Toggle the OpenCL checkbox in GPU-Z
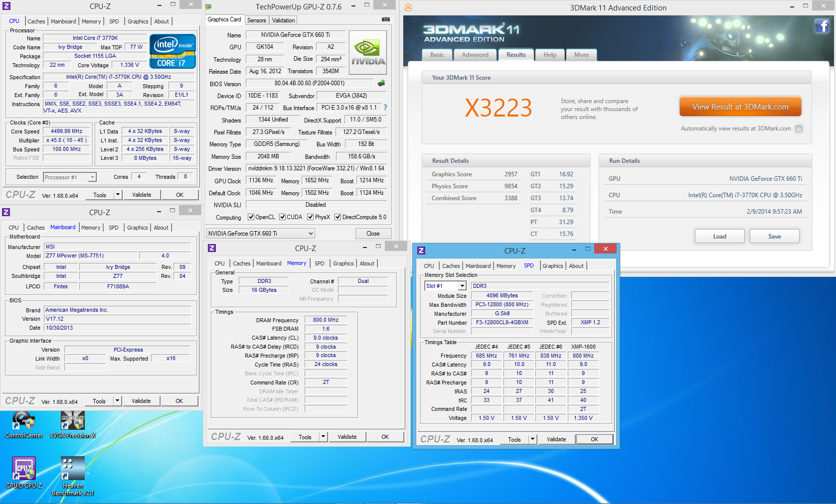Screen dimensions: 836x504 tap(251, 217)
